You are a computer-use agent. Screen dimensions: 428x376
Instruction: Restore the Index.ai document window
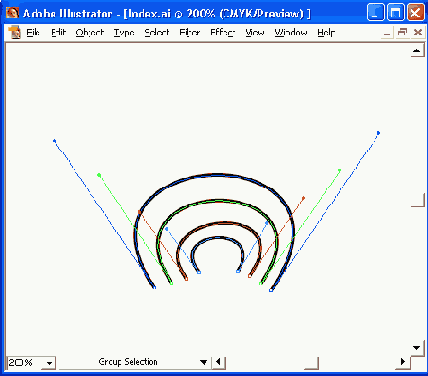(402, 33)
